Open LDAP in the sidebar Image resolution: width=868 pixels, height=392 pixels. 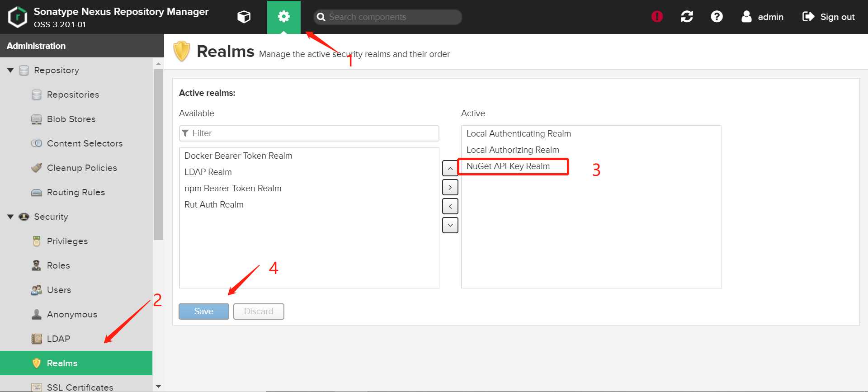58,339
